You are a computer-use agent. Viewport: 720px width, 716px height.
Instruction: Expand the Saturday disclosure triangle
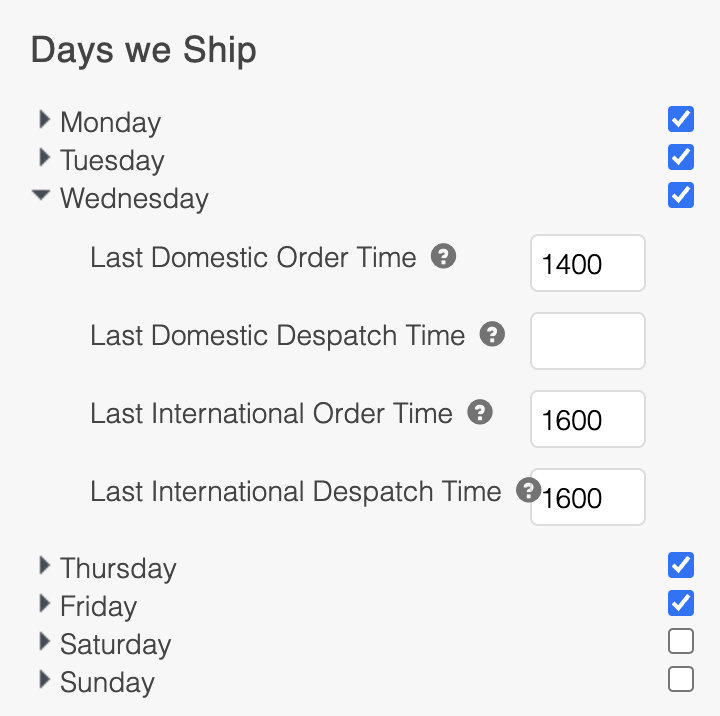(45, 642)
